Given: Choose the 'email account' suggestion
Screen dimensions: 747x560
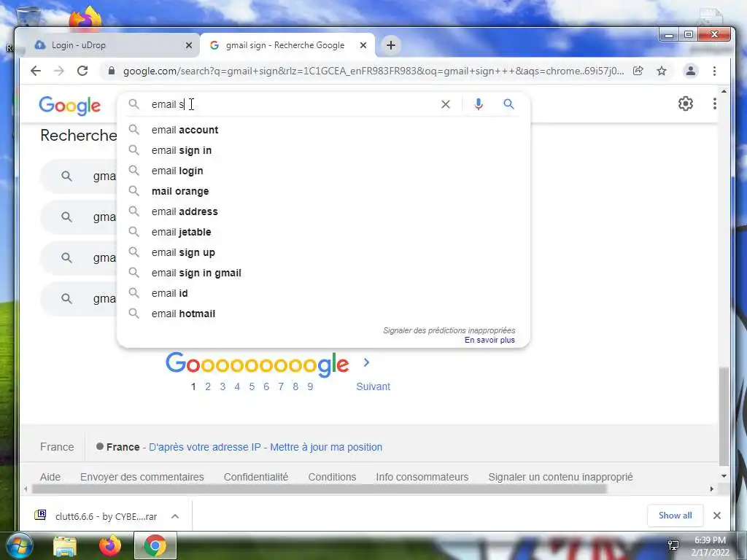Looking at the screenshot, I should pyautogui.click(x=323, y=130).
